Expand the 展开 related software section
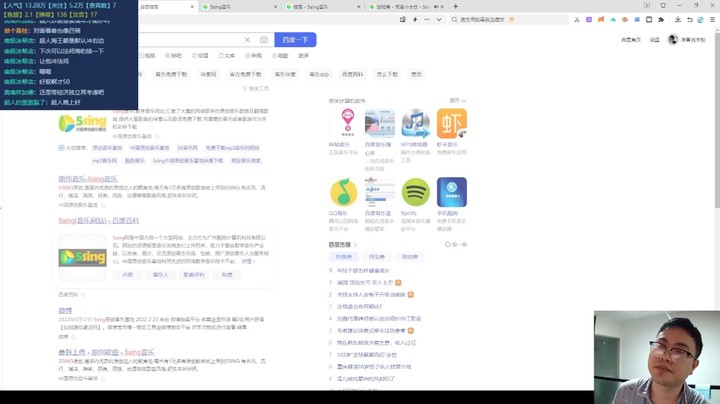 click(x=458, y=101)
